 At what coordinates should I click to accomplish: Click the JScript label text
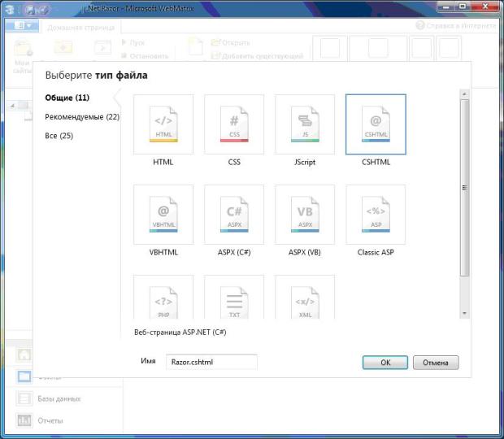[x=305, y=162]
